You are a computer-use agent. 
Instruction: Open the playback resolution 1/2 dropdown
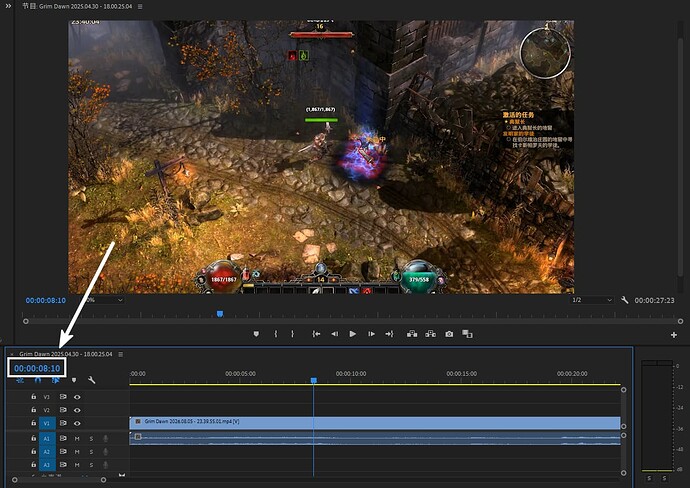pos(591,300)
